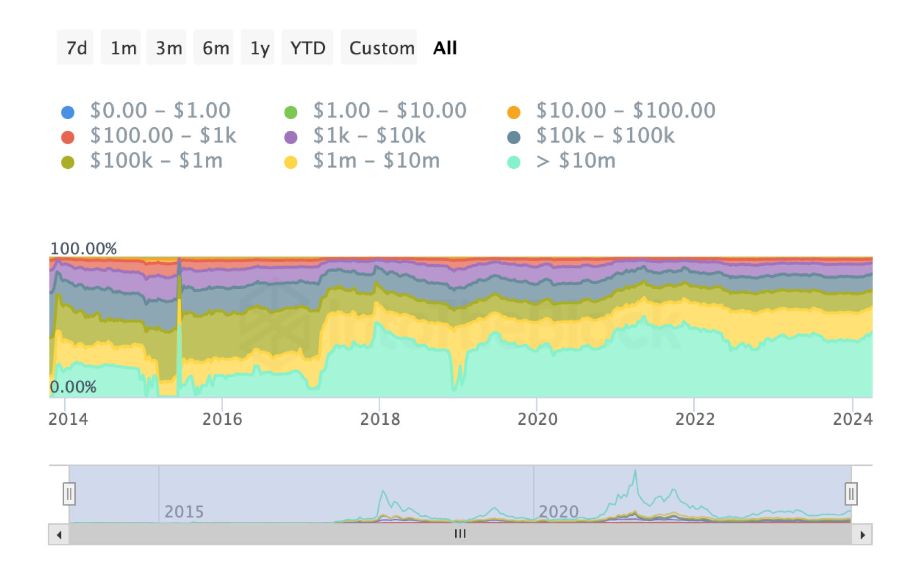Click the scrollbar right arrow

pos(862,535)
